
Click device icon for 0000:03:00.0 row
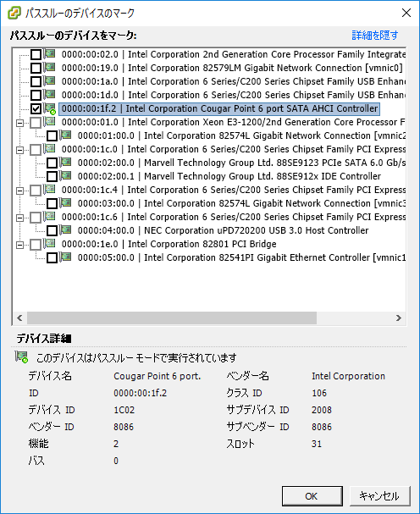pos(66,203)
